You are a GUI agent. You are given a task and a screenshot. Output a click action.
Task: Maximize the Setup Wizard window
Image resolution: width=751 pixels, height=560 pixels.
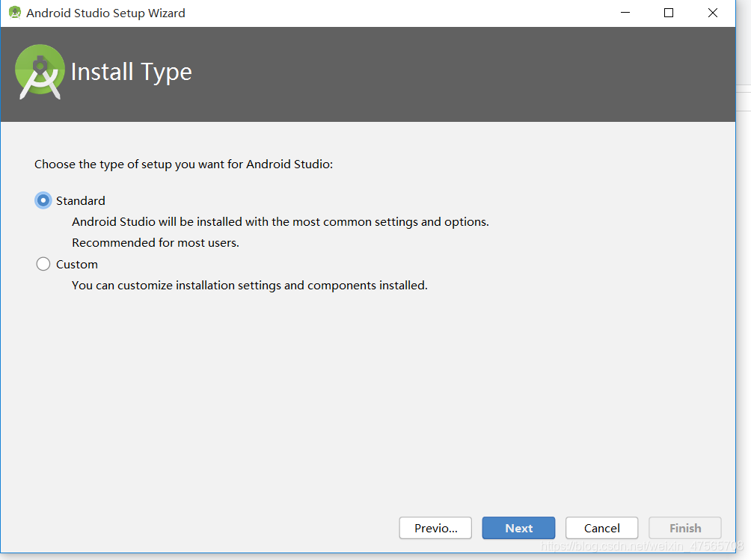pyautogui.click(x=669, y=13)
